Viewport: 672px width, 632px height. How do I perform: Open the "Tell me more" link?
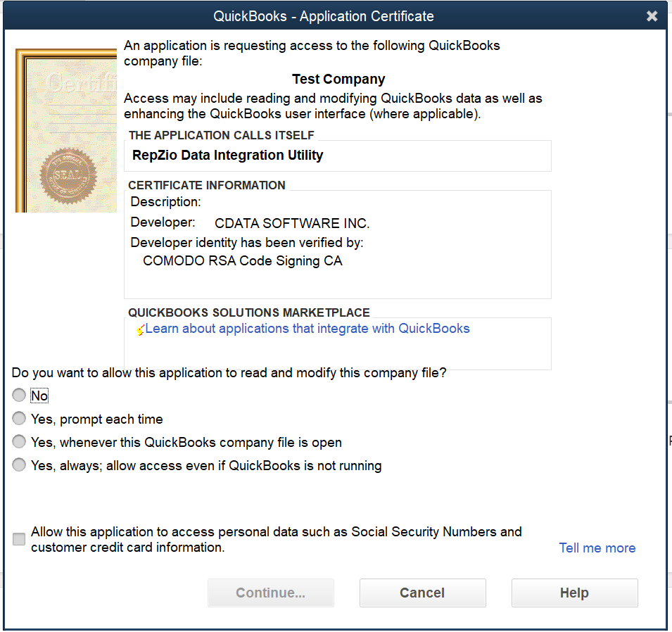597,548
